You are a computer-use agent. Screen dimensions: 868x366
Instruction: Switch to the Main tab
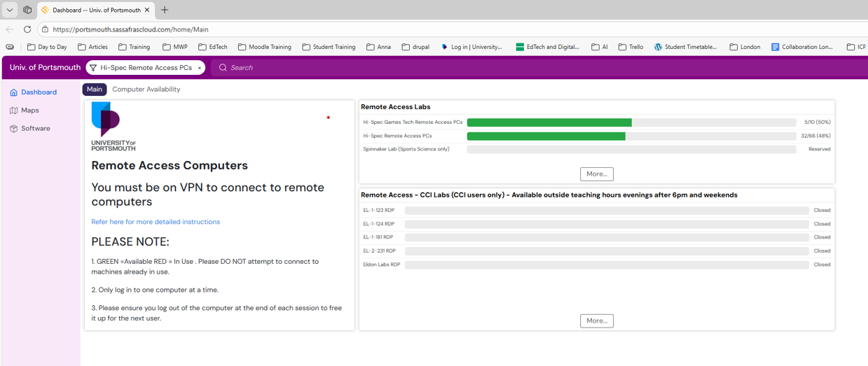pyautogui.click(x=95, y=90)
